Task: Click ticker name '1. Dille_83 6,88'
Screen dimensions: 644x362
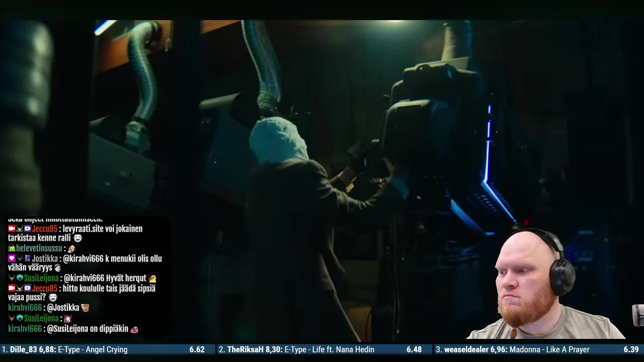Action: (29, 349)
